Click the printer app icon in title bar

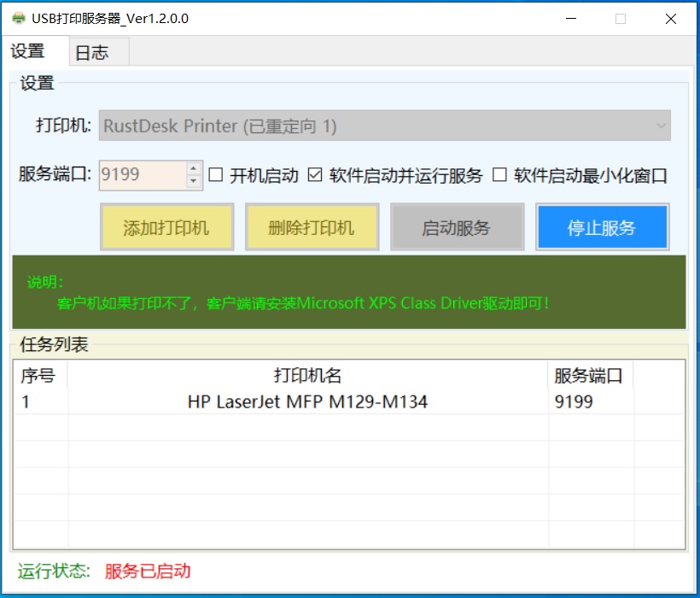pyautogui.click(x=18, y=19)
